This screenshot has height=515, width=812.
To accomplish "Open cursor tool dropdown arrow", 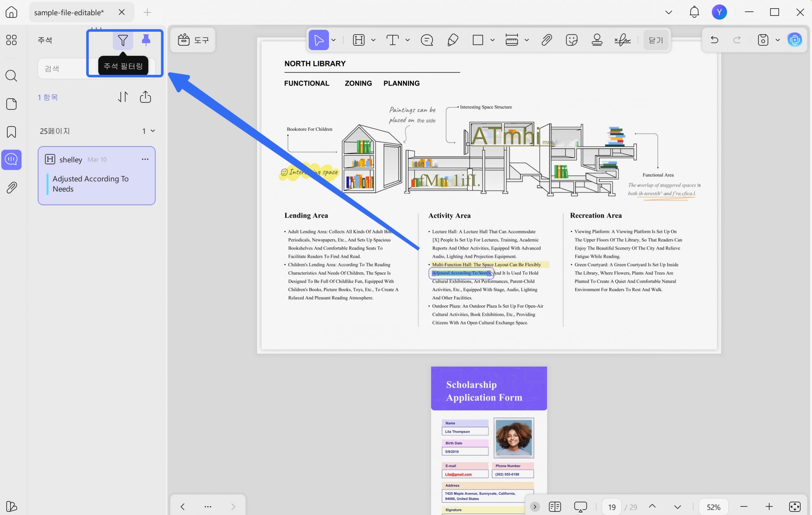I will click(x=333, y=40).
